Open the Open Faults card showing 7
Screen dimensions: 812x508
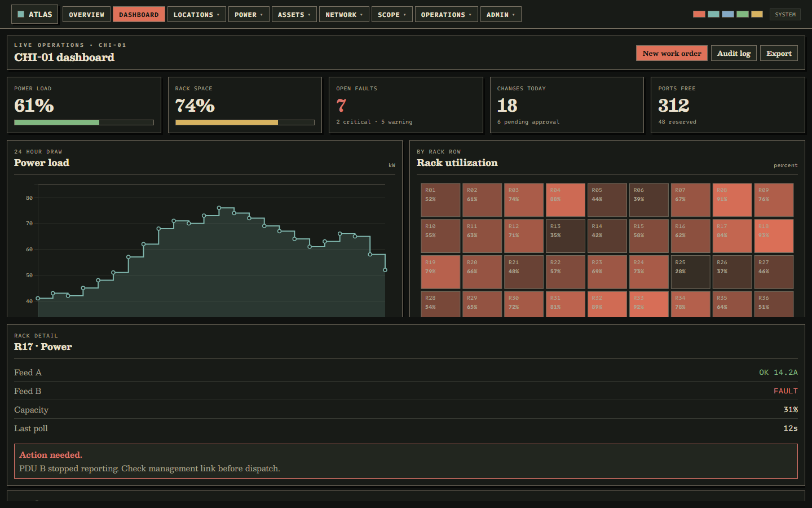(x=406, y=105)
